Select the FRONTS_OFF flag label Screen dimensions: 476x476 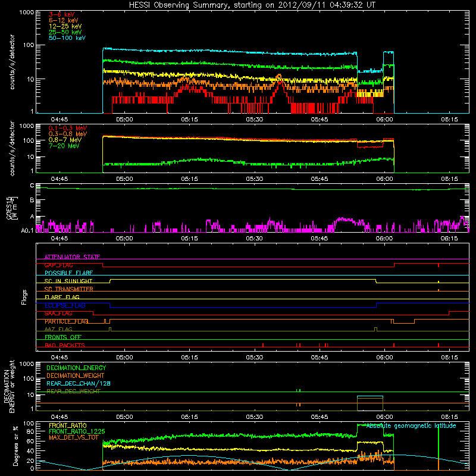(x=63, y=337)
